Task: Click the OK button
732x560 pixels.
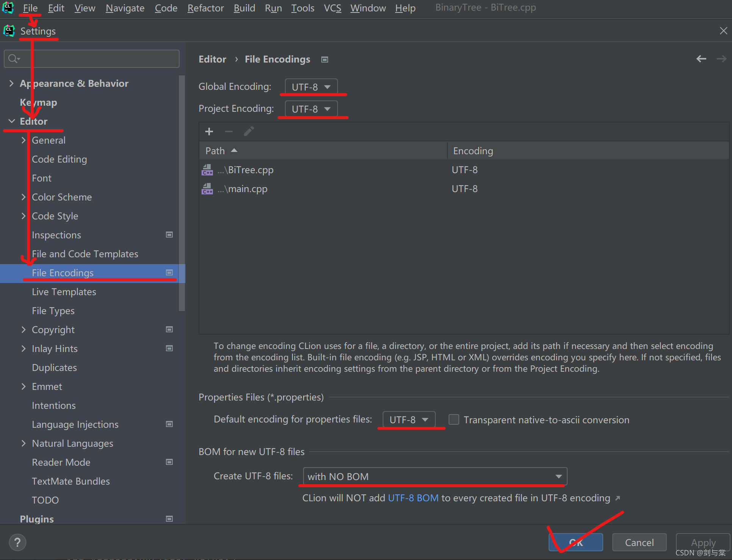Action: coord(576,542)
